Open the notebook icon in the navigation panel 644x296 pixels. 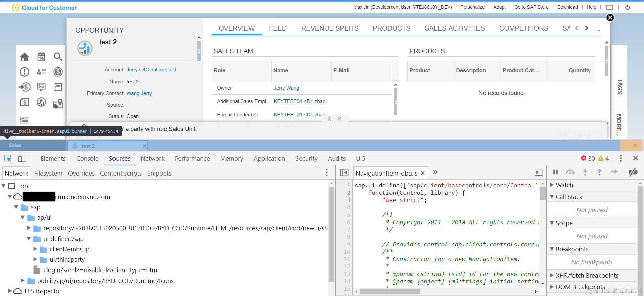click(58, 87)
